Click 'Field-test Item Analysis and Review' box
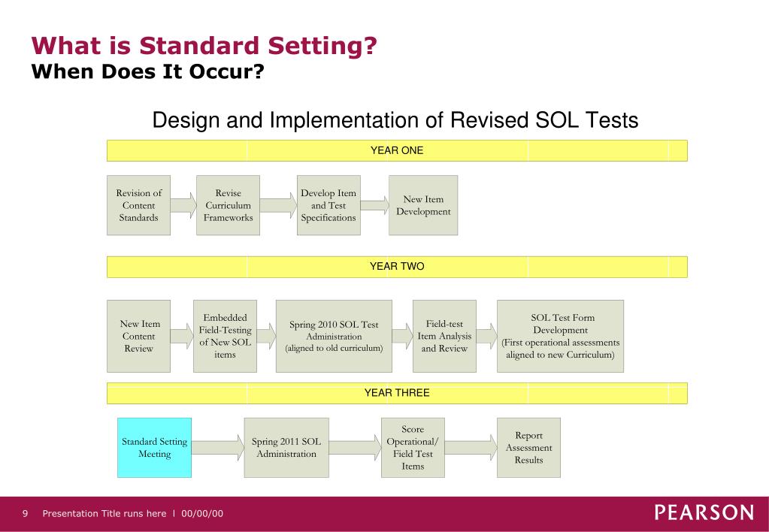 (444, 337)
